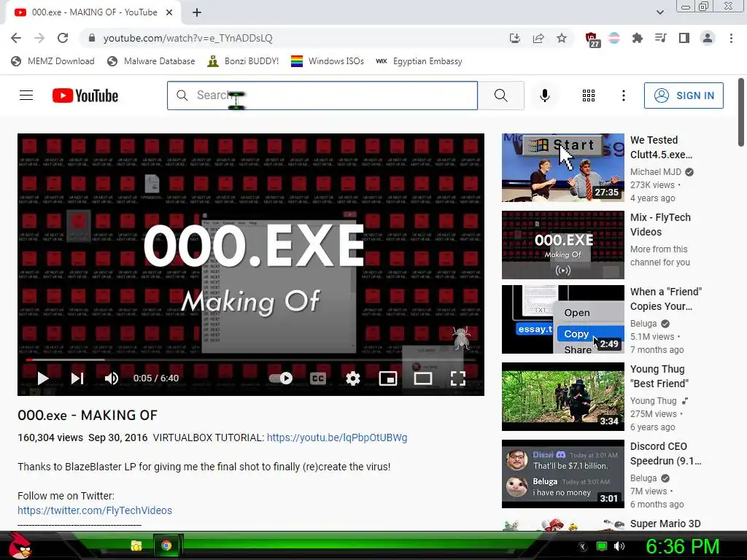Open Chrome three-dot menu
The width and height of the screenshot is (747, 560).
(731, 38)
